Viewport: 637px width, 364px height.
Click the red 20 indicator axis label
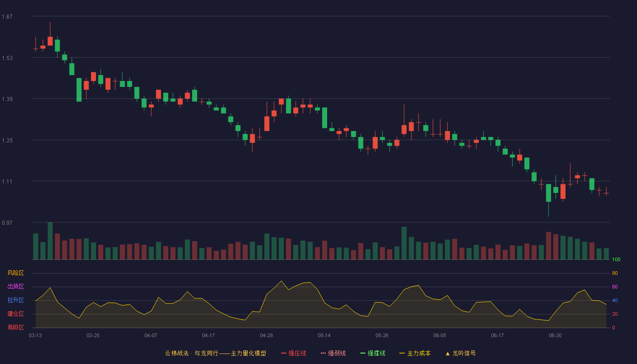(x=615, y=314)
